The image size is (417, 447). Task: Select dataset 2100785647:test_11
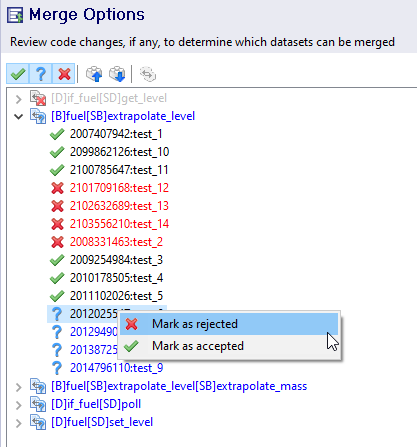[119, 170]
